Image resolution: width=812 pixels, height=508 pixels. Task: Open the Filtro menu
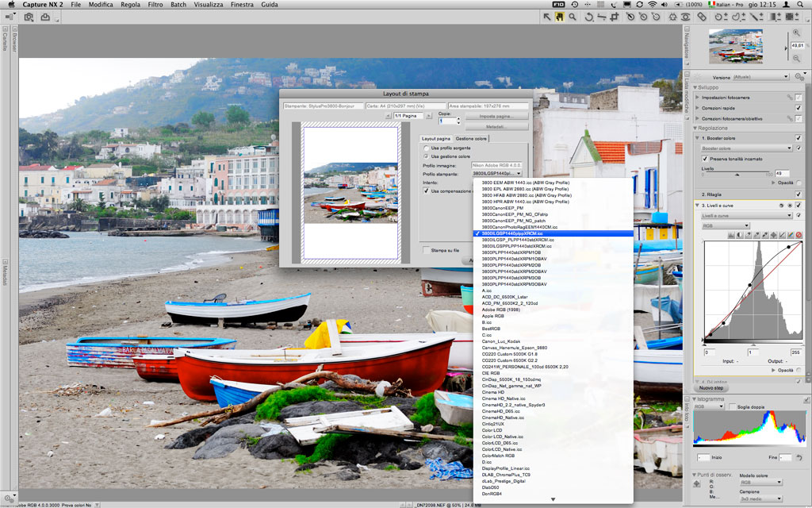coord(155,4)
